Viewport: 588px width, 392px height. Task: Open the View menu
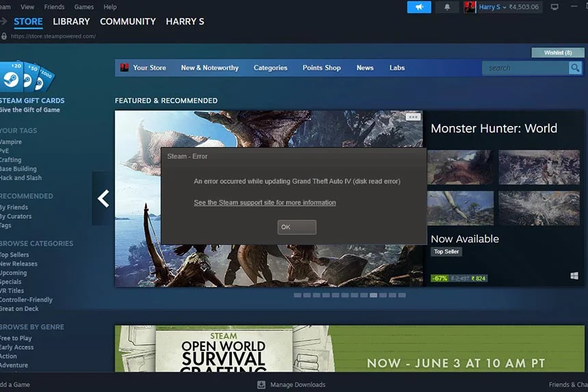[x=27, y=7]
